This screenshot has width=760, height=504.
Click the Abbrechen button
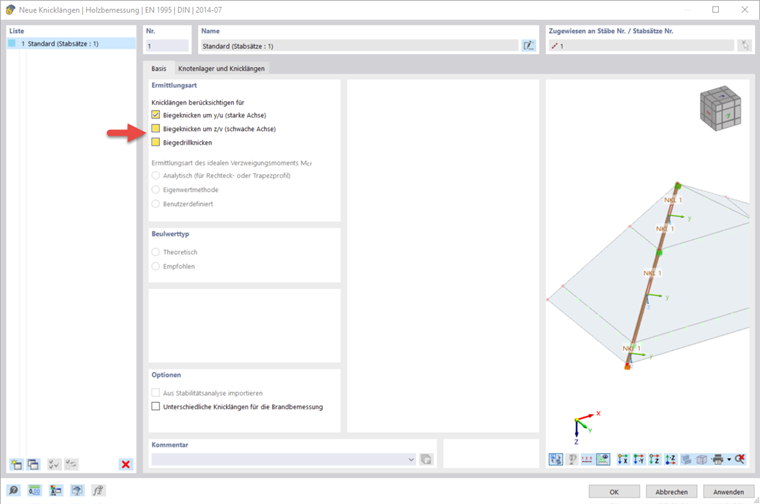671,491
